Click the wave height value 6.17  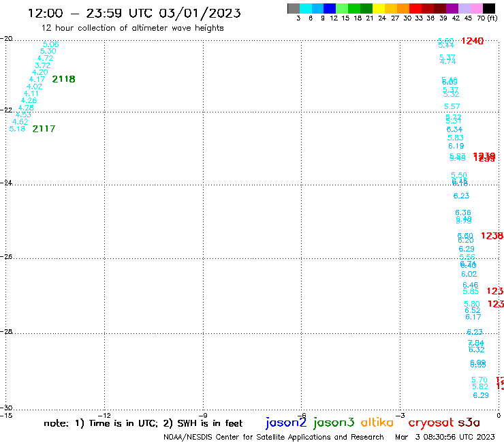point(473,317)
